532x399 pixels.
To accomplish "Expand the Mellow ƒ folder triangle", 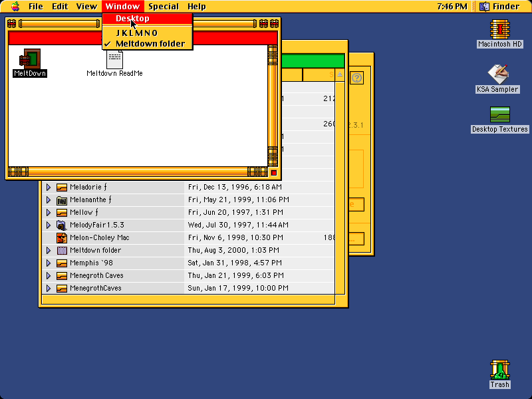I will point(49,212).
